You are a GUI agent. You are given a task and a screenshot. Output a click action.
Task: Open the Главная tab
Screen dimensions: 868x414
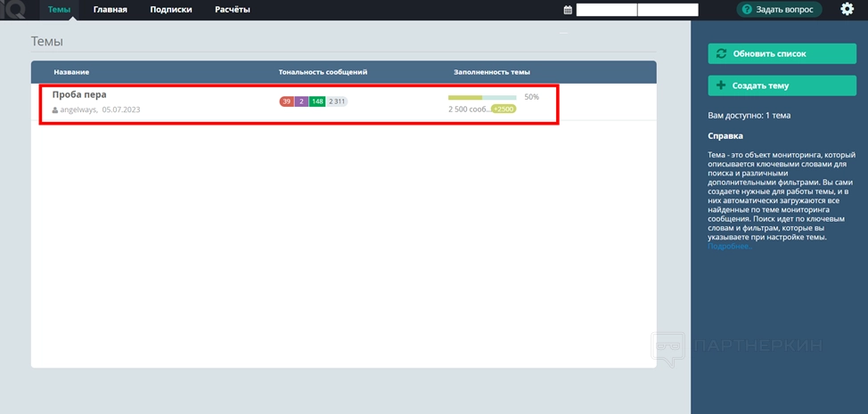111,10
